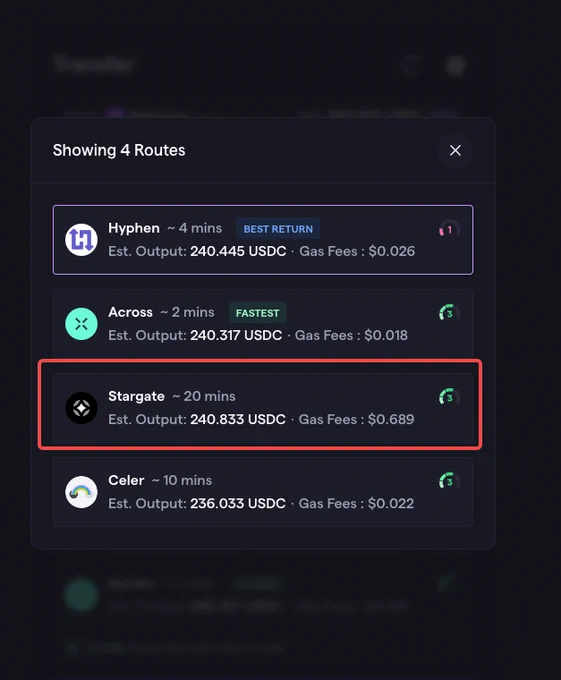Click the Hyphen route's step gauge showing 1
The height and width of the screenshot is (680, 561).
(x=449, y=229)
